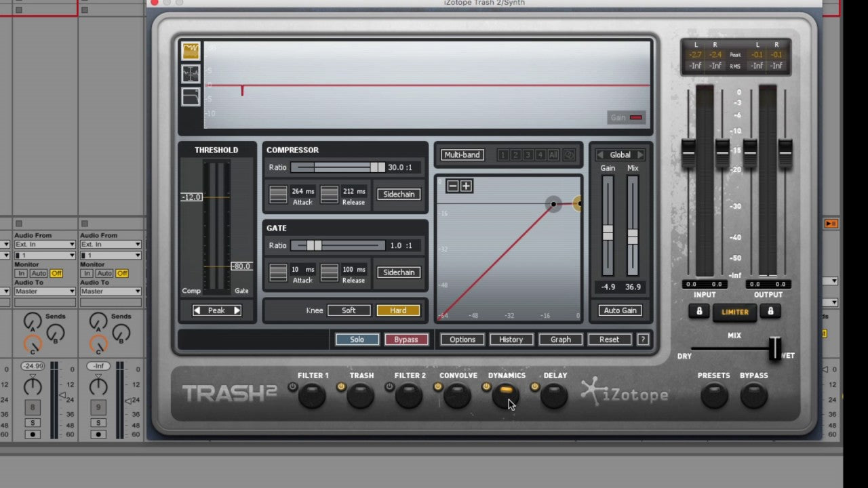Open the detection filter view icon

[191, 97]
